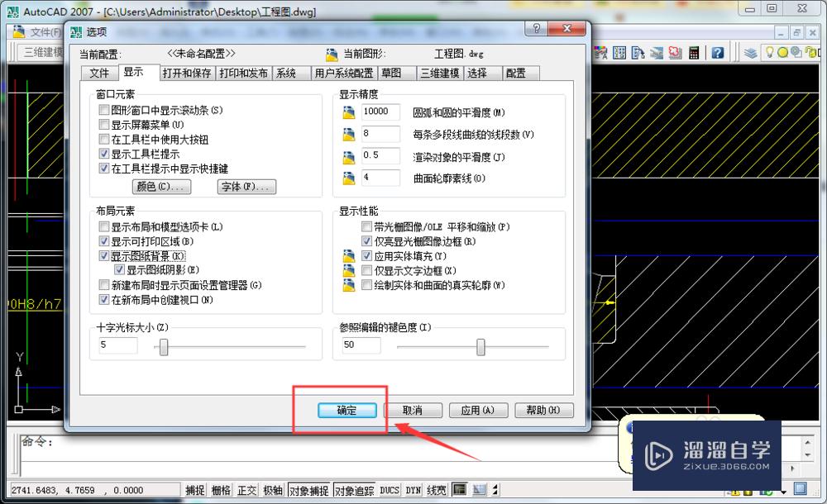Click the colorful Properties icon left of DesignCenter
Viewport: 827px width, 504px height.
coord(600,52)
